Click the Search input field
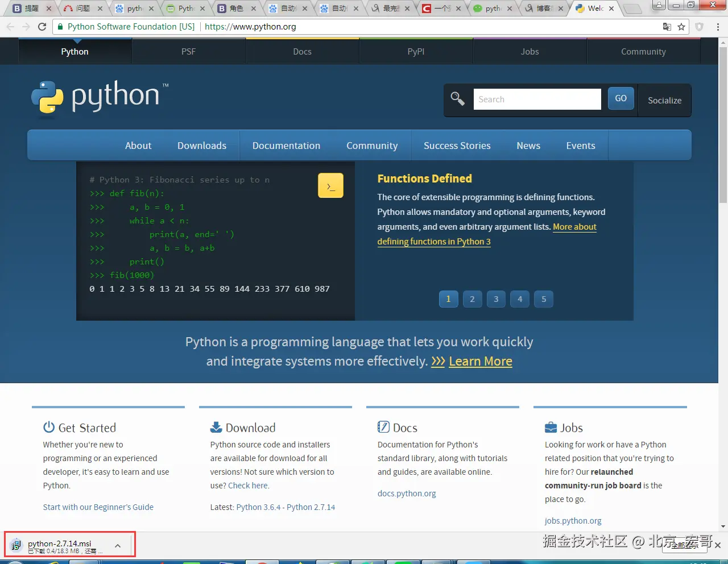 click(537, 99)
